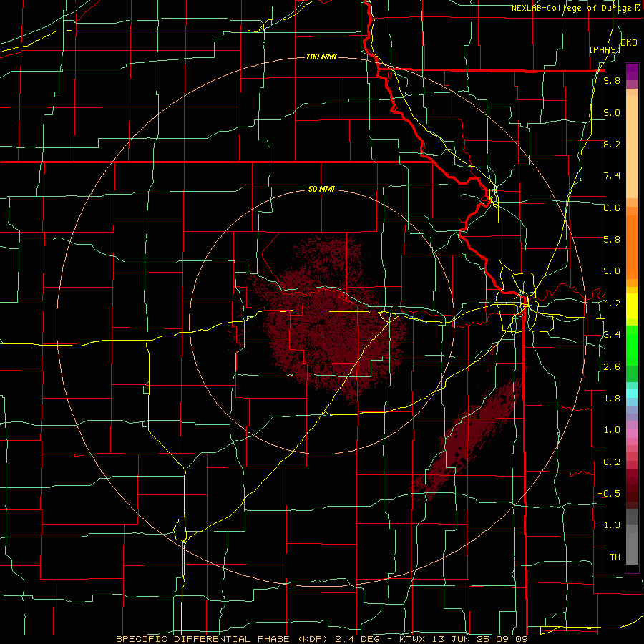Screen dimensions: 644x644
Task: Click the 9.0 value on the scale
Action: [612, 112]
